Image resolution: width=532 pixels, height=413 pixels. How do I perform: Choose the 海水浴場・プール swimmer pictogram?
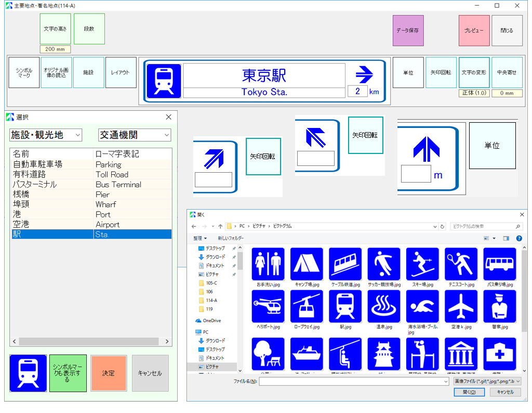click(422, 306)
